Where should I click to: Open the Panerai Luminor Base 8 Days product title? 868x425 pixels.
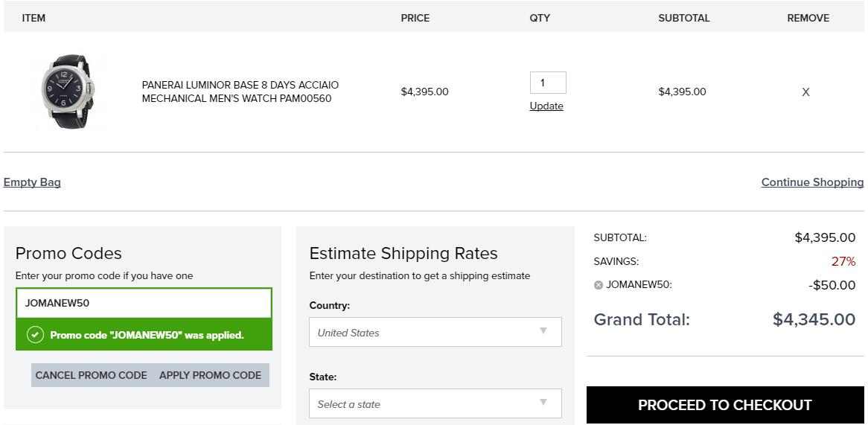[240, 92]
